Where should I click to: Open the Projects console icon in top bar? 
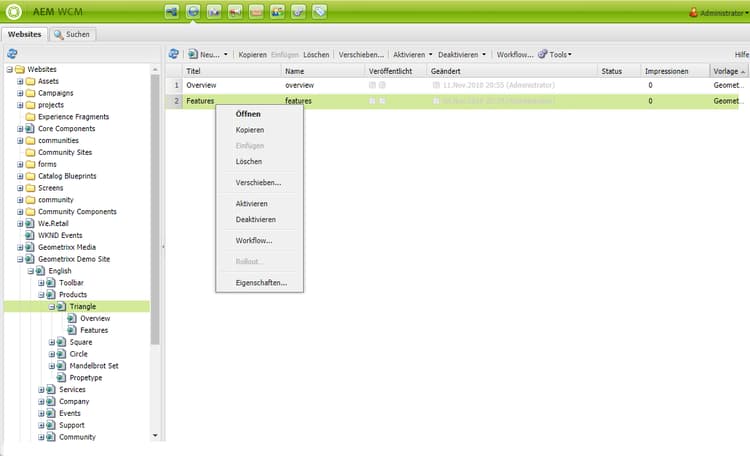click(172, 11)
